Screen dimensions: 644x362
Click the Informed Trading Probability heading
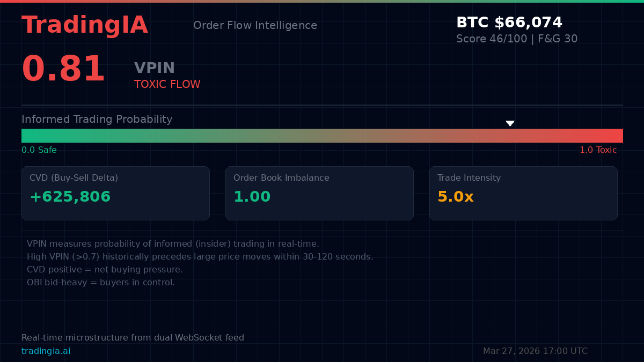[97, 119]
